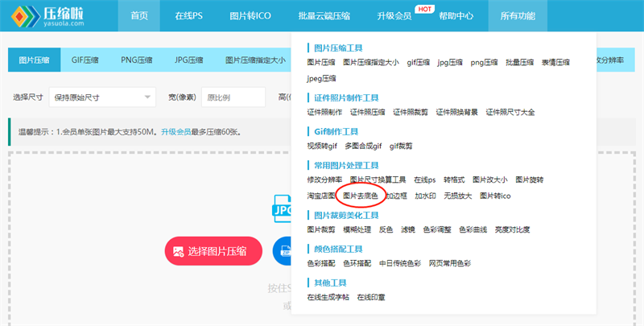Open 图片改大小 tool link
644x326 pixels.
click(x=489, y=180)
